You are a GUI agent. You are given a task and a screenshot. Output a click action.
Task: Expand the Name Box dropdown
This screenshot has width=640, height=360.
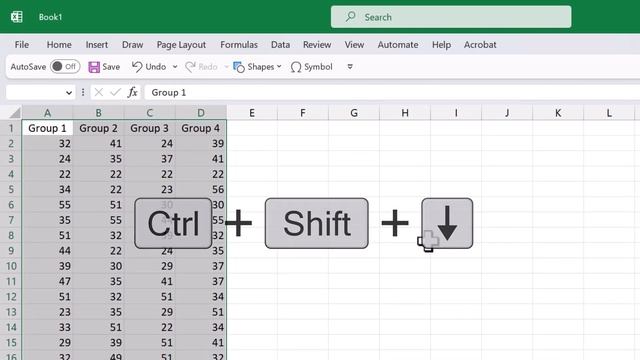pyautogui.click(x=69, y=93)
